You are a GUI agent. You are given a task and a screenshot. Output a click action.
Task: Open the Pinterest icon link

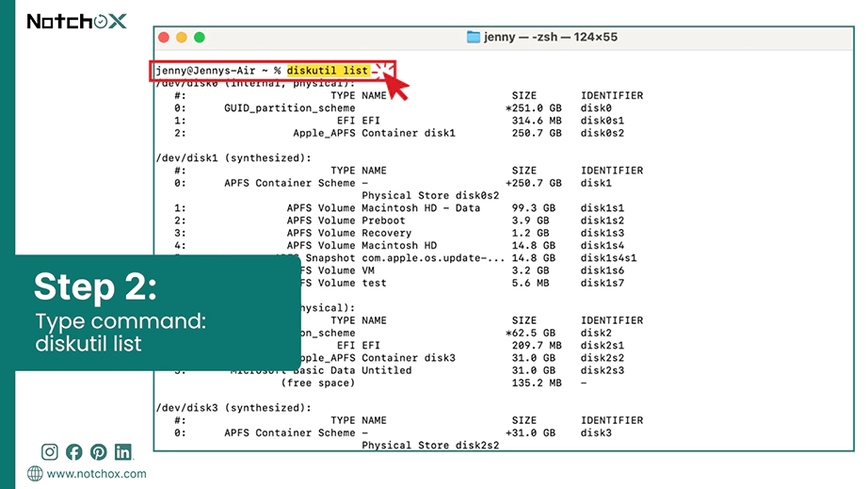pyautogui.click(x=99, y=452)
